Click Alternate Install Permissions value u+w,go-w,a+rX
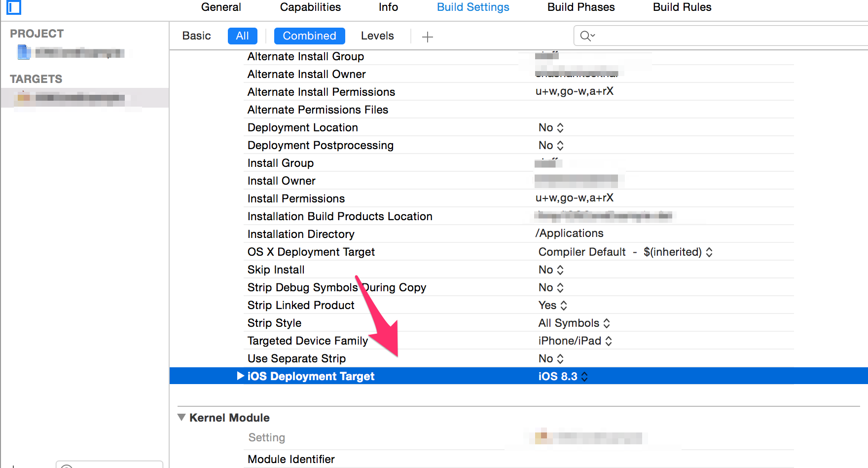Image resolution: width=868 pixels, height=468 pixels. click(575, 91)
